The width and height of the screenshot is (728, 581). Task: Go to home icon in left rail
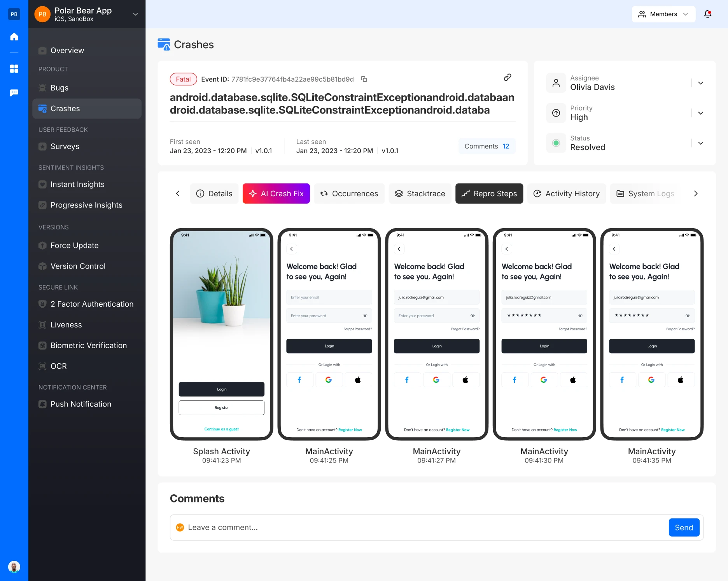click(14, 37)
